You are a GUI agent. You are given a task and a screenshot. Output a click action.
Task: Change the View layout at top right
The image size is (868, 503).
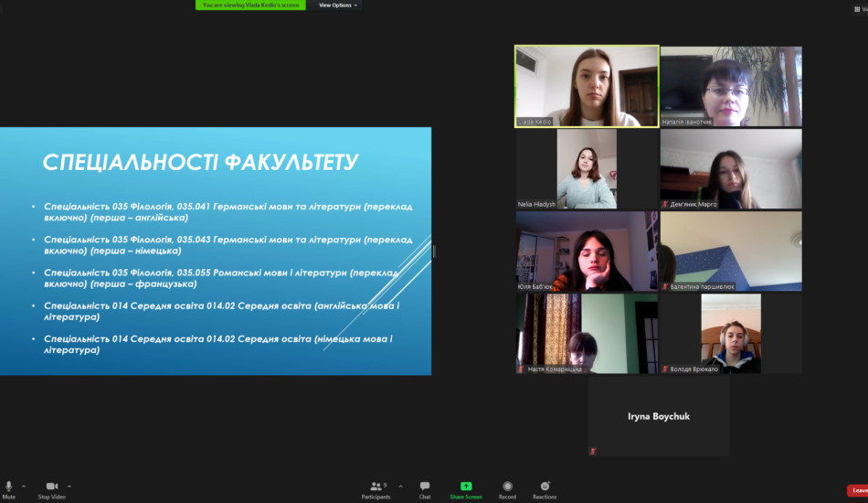pyautogui.click(x=862, y=8)
